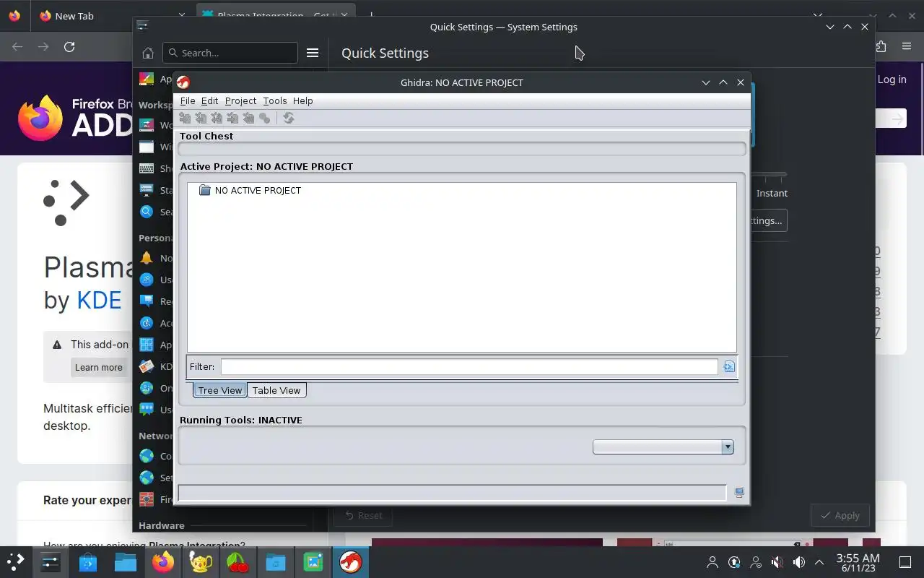Open the magnifier Search icon in Settings sidebar
The image size is (924, 578).
coord(147,212)
